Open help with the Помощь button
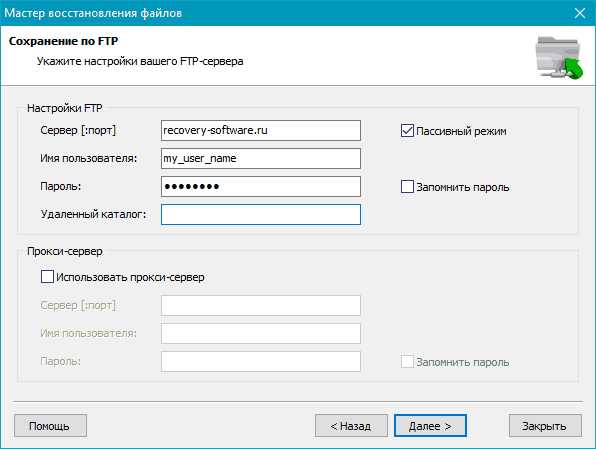Screen dimensions: 596x449 point(51,426)
